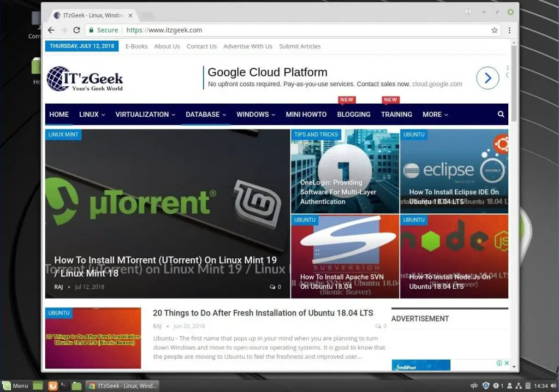Click the IT'zGeek site logo

coord(85,79)
